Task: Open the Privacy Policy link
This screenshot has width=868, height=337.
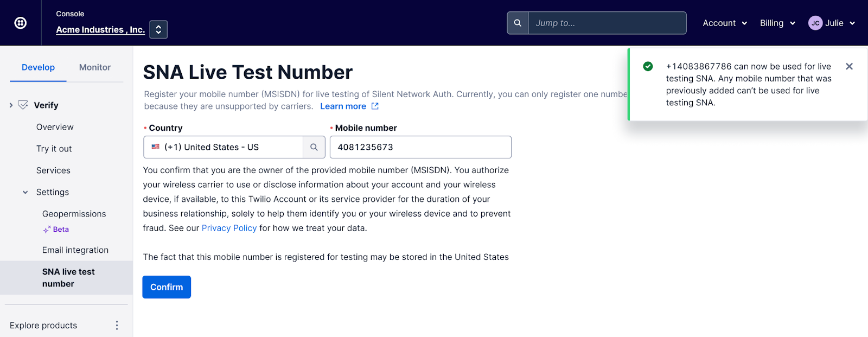Action: pos(229,228)
